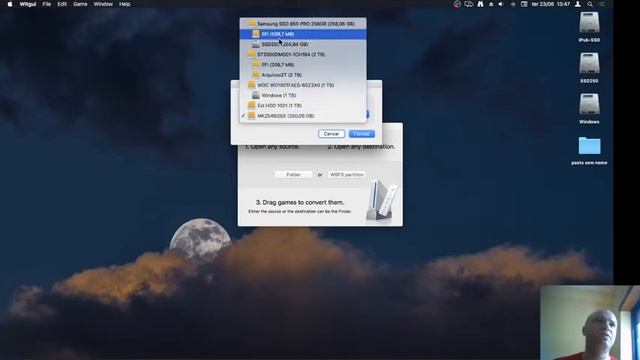
Task: Click the date and time 13:47 clock
Action: [550, 4]
